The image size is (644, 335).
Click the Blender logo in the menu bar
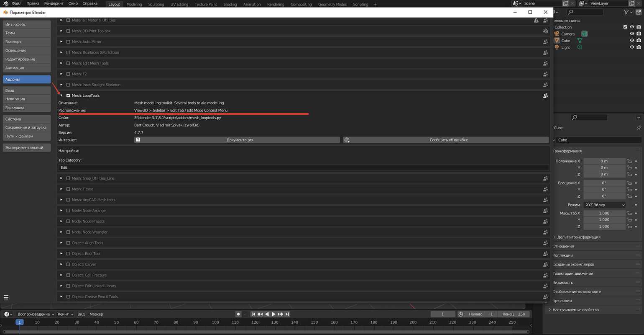(x=6, y=3)
